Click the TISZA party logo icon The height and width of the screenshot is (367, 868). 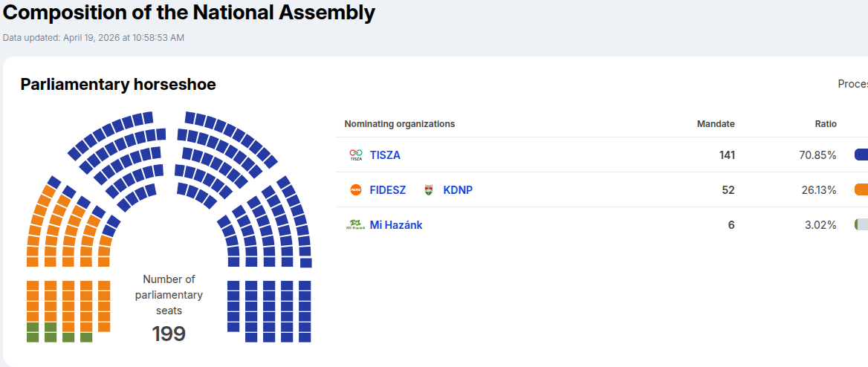click(x=356, y=155)
